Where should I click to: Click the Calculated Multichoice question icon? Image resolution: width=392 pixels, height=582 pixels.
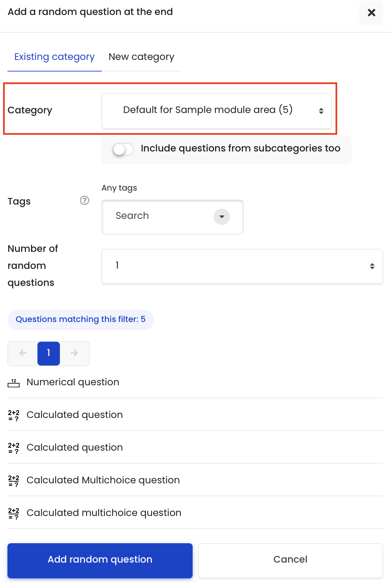click(x=14, y=481)
